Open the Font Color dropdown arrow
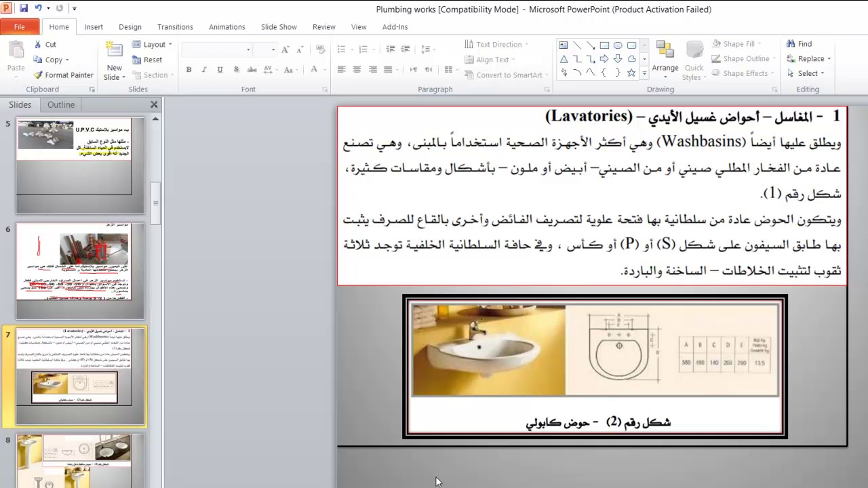This screenshot has height=488, width=868. [325, 70]
